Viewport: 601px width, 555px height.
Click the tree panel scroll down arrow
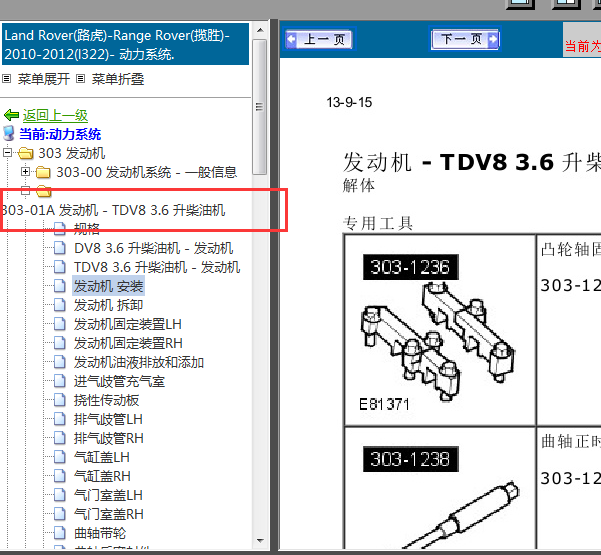(x=260, y=541)
